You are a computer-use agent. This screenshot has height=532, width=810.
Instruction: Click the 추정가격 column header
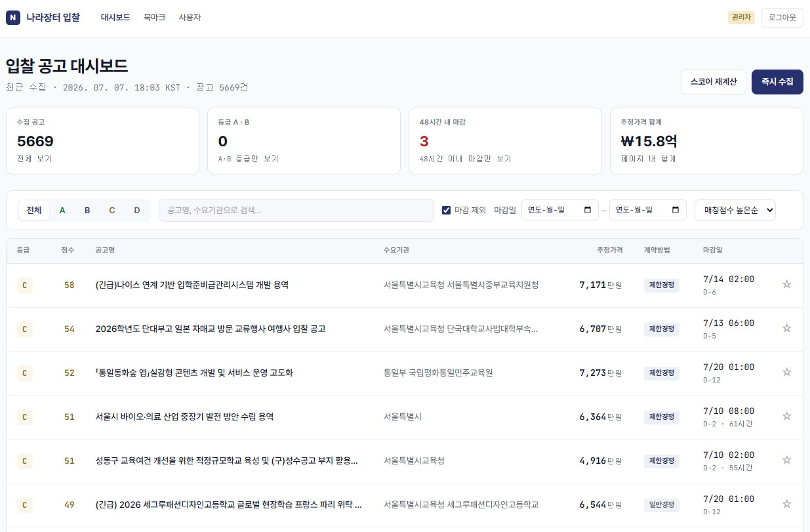[x=610, y=251]
